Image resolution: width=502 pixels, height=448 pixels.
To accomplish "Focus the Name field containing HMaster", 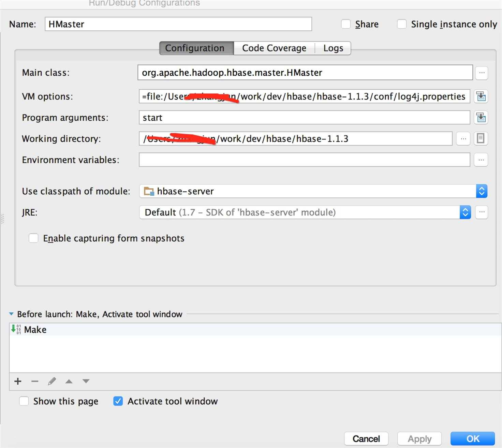I will pyautogui.click(x=178, y=24).
